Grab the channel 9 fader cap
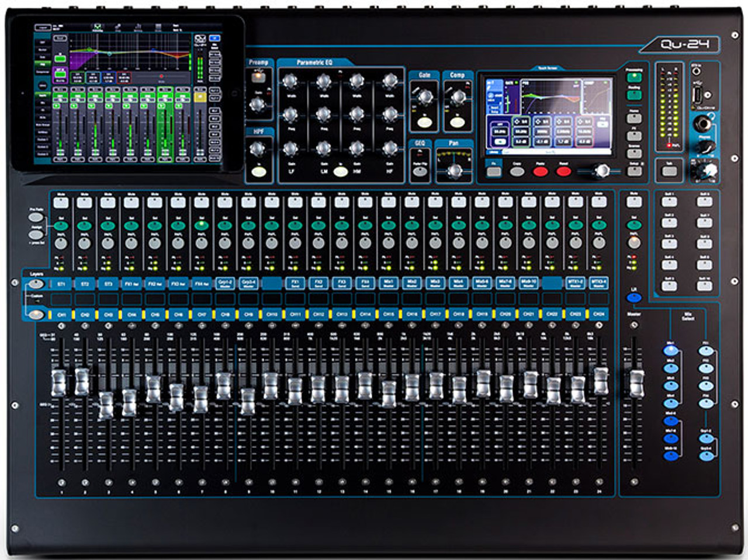Viewport: 748px width, 560px height. pyautogui.click(x=248, y=402)
